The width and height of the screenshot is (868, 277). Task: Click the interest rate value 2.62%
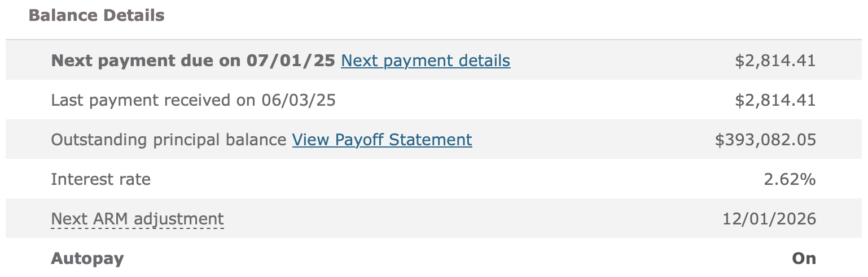click(x=790, y=179)
